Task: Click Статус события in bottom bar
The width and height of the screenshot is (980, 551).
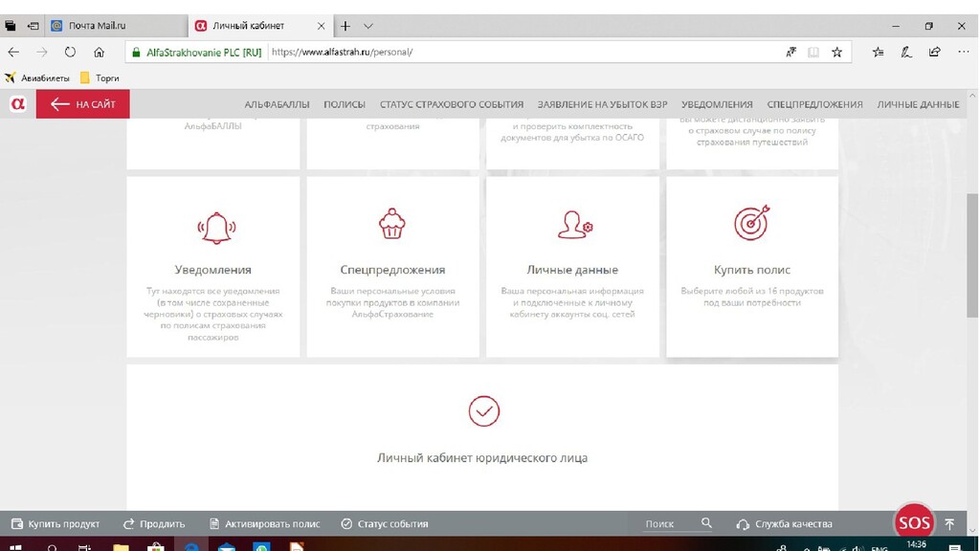Action: [x=385, y=524]
